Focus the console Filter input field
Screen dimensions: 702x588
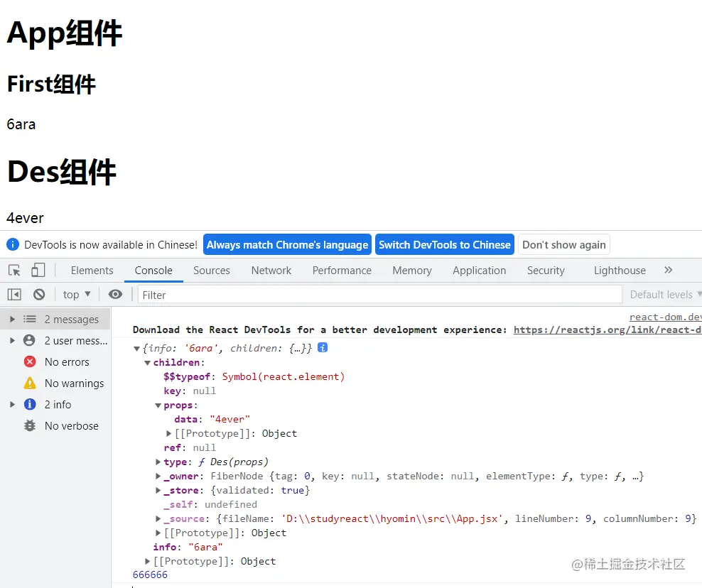(x=380, y=295)
